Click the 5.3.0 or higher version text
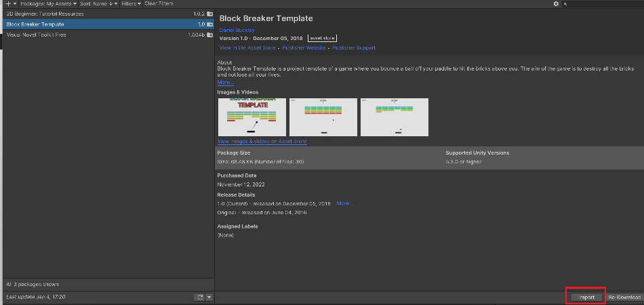The image size is (644, 305). (464, 162)
